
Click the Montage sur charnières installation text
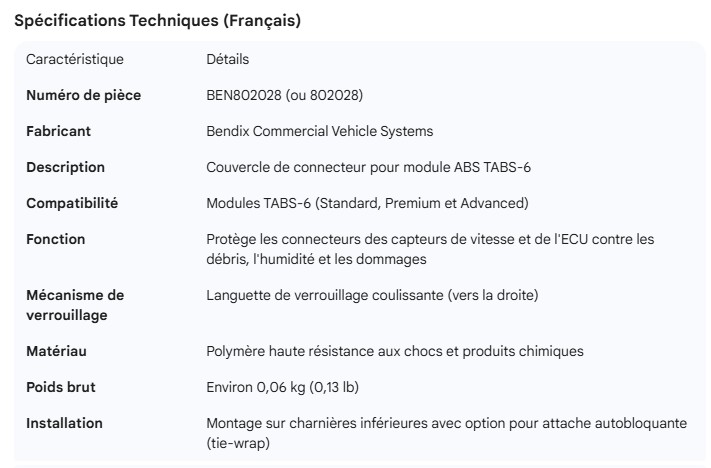pyautogui.click(x=446, y=432)
